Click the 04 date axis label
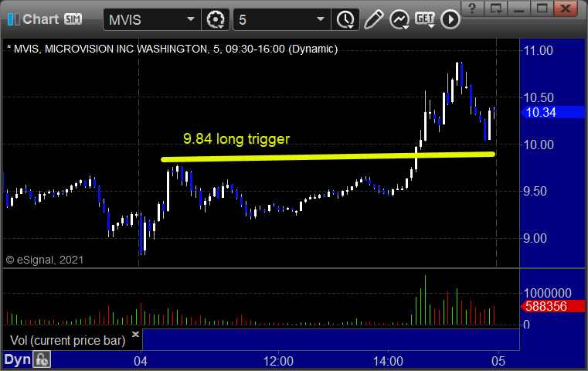This screenshot has width=588, height=371. coord(141,361)
